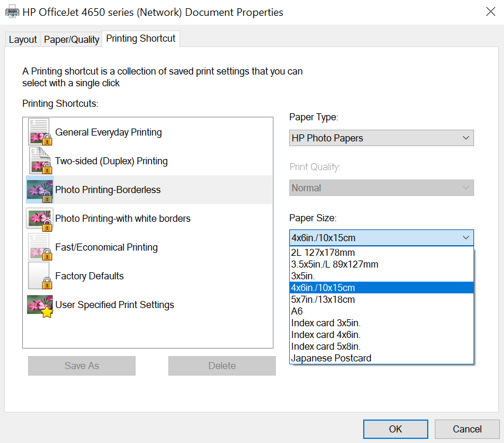
Task: Select highlighted 4x6in./10x15cm list option
Action: [x=381, y=288]
